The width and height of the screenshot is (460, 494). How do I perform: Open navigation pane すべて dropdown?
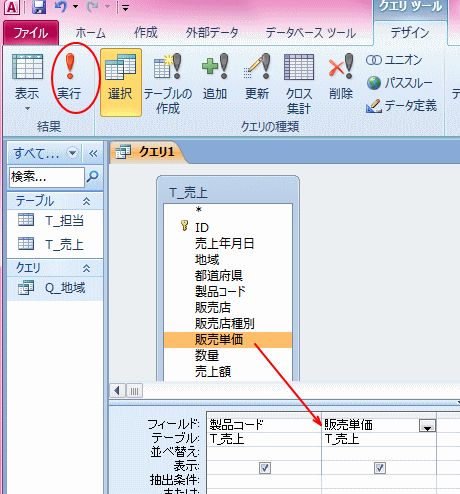coord(72,153)
